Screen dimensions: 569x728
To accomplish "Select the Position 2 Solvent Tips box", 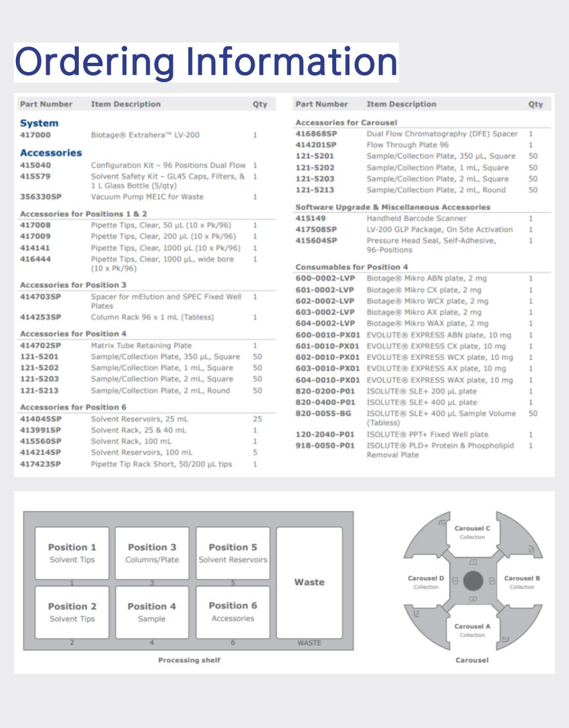I will tap(72, 612).
